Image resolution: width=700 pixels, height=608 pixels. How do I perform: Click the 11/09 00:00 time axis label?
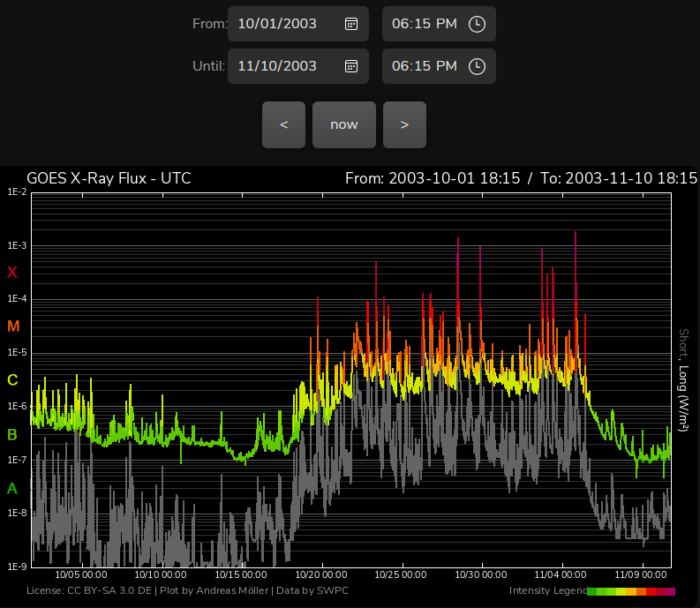point(641,574)
